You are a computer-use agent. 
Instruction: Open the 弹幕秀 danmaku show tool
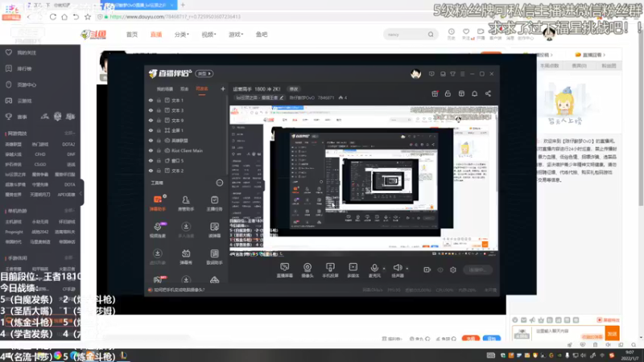[186, 257]
